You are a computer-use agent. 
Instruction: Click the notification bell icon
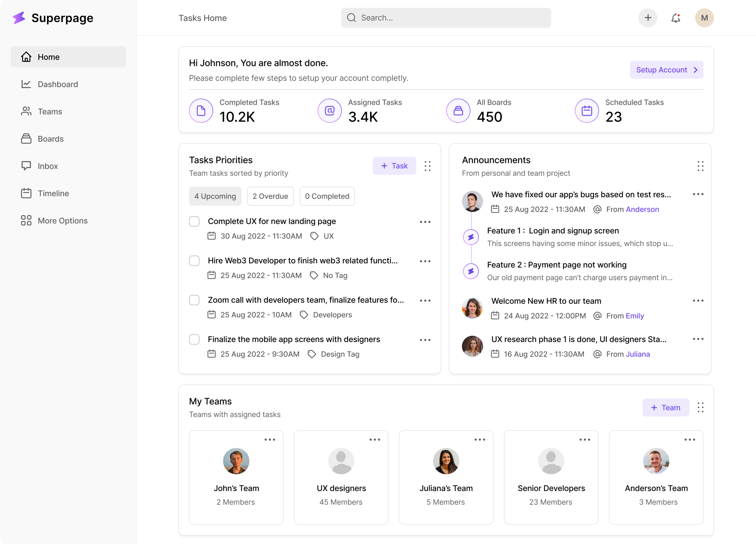pos(675,18)
